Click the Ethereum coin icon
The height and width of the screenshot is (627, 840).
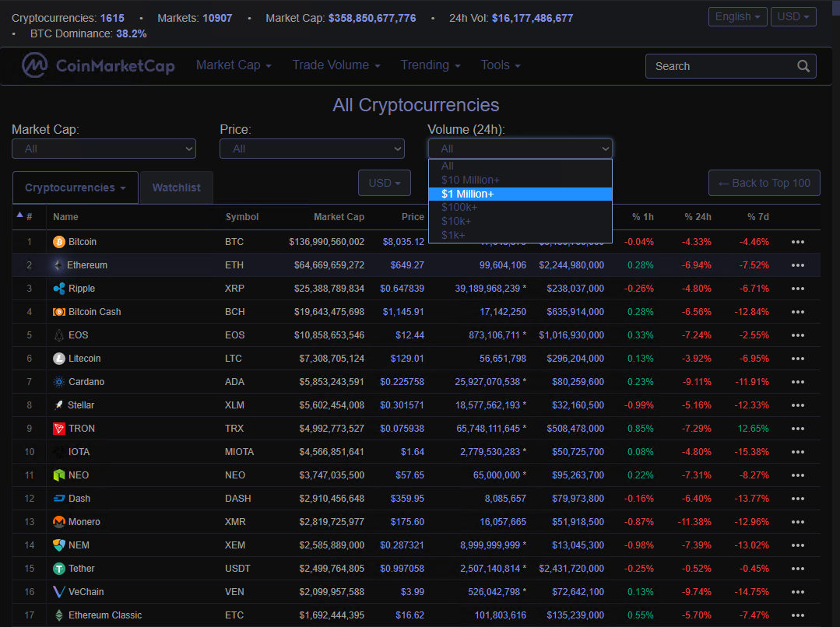(x=58, y=265)
